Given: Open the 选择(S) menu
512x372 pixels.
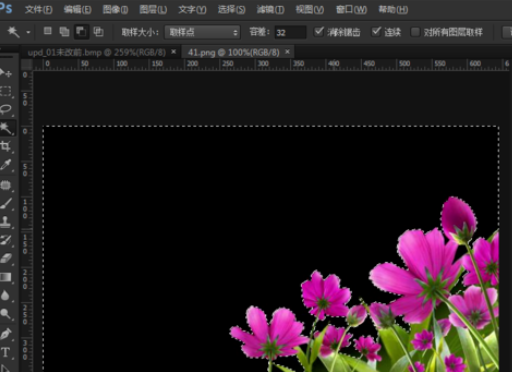Looking at the screenshot, I should pos(231,10).
